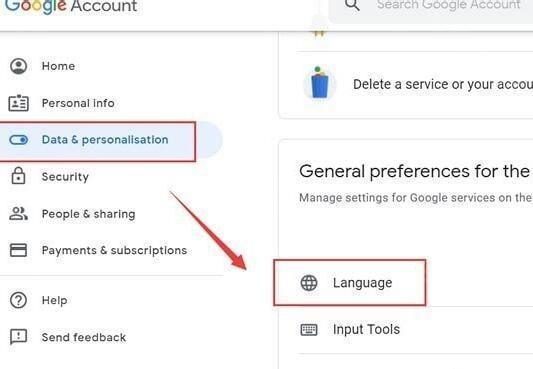
Task: Click the Send feedback speech bubble icon
Action: tap(18, 337)
